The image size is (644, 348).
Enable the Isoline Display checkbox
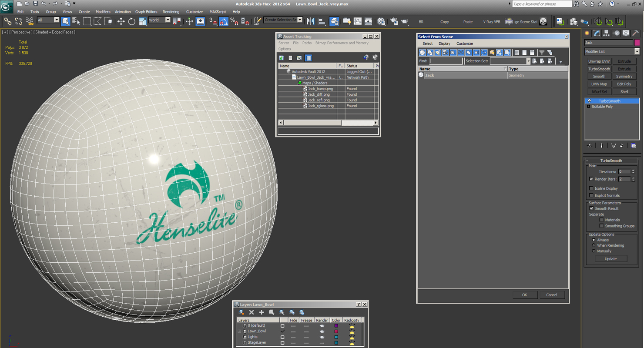coord(591,188)
